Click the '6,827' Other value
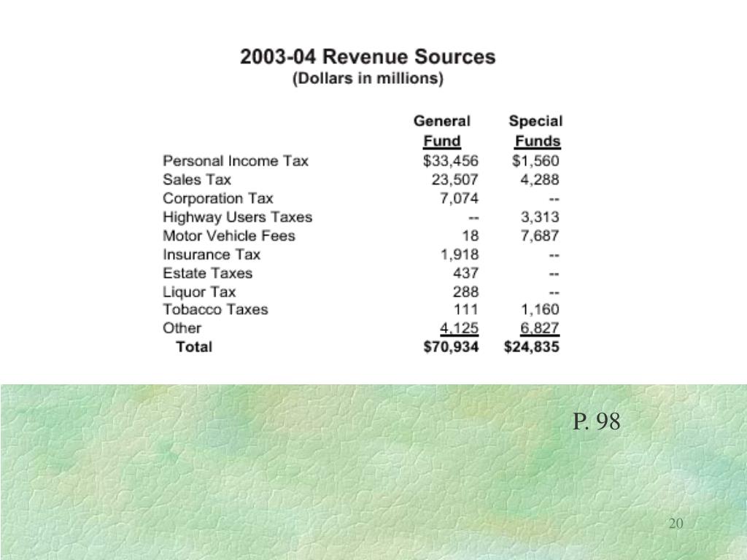Viewport: 747px width, 560px height. [540, 328]
